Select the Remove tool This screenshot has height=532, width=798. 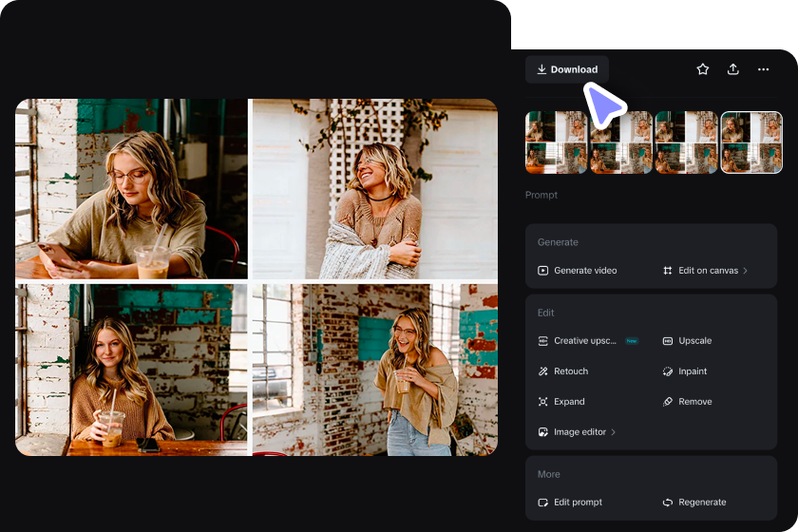[x=687, y=402]
